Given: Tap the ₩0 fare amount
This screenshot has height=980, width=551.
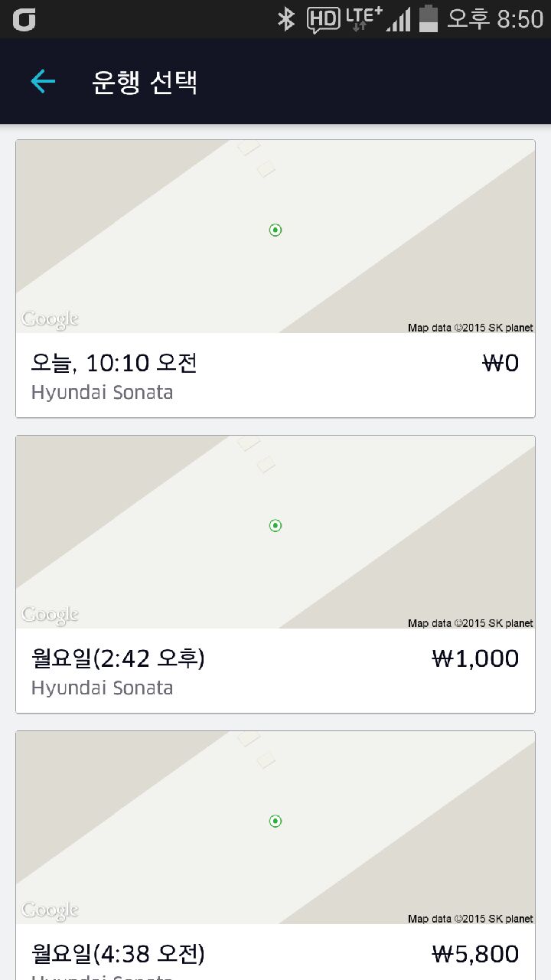Looking at the screenshot, I should pyautogui.click(x=500, y=363).
